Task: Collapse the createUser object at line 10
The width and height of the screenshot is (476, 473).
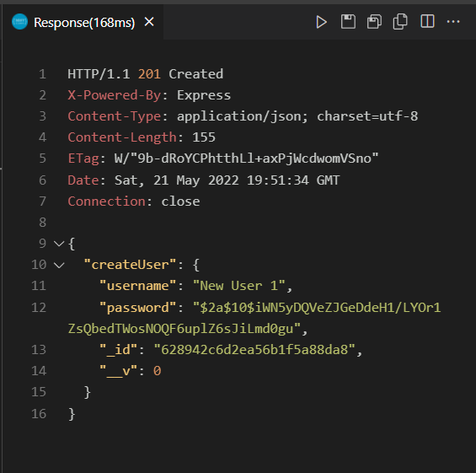Action: coord(59,266)
